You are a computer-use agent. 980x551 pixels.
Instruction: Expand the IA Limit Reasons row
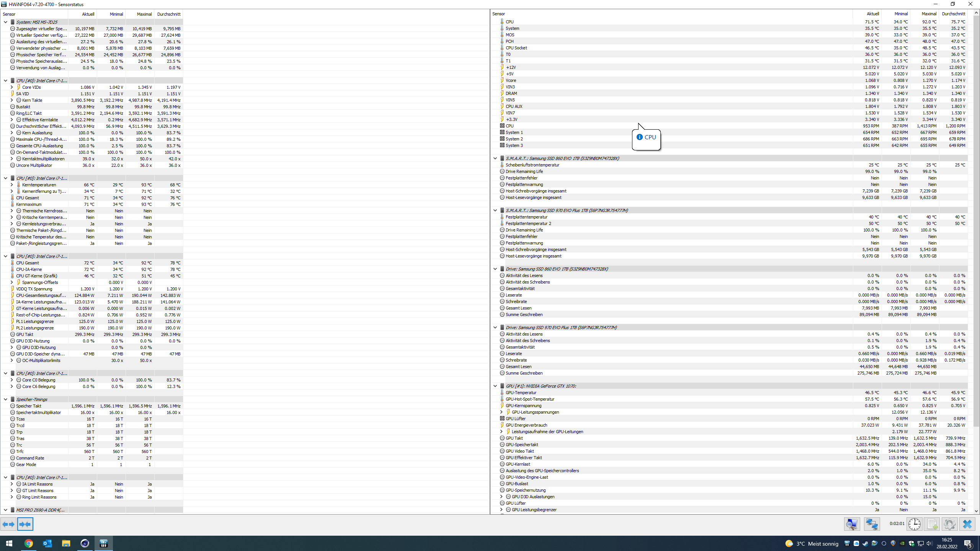pyautogui.click(x=11, y=484)
